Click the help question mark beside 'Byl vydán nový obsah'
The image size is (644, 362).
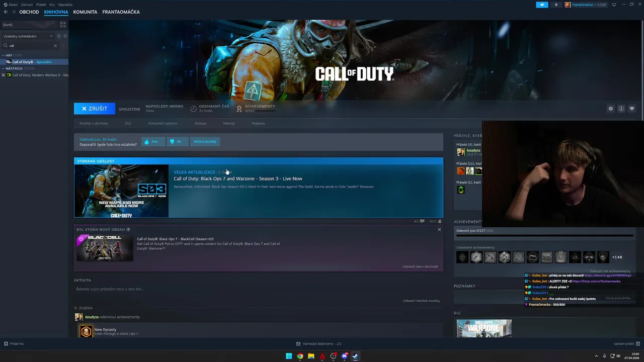[128, 230]
